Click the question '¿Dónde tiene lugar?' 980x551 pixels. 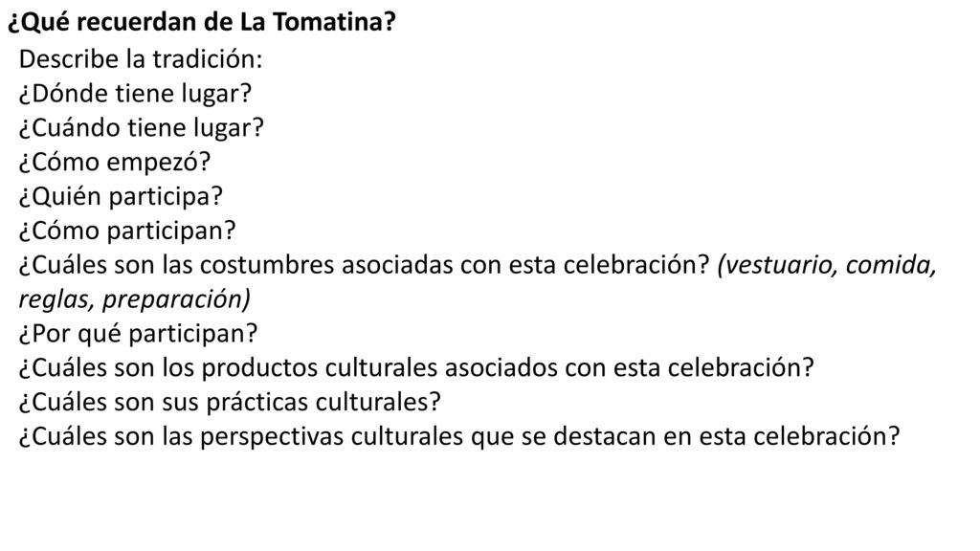[x=135, y=94]
